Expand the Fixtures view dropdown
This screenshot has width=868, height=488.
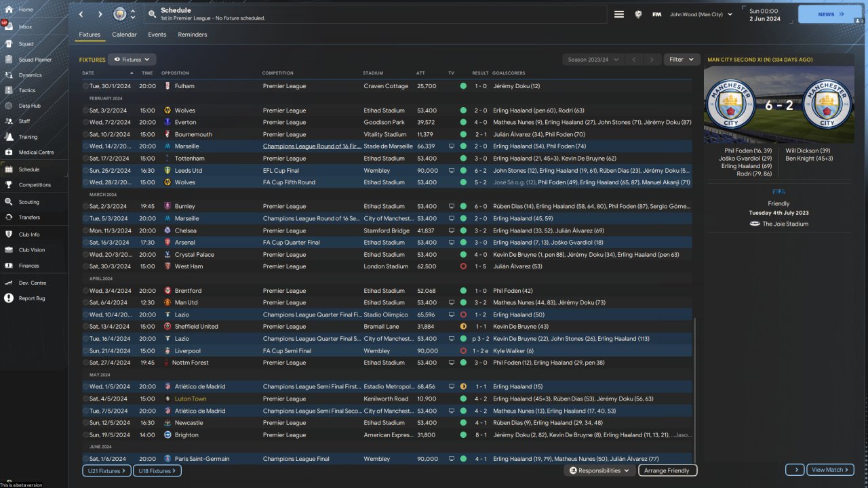(x=132, y=60)
